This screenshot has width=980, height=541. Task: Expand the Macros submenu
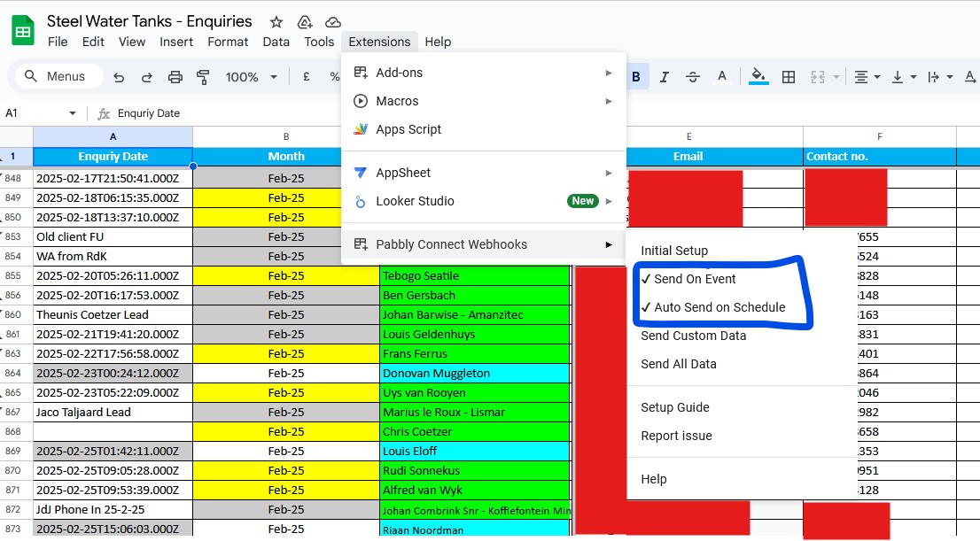click(484, 101)
